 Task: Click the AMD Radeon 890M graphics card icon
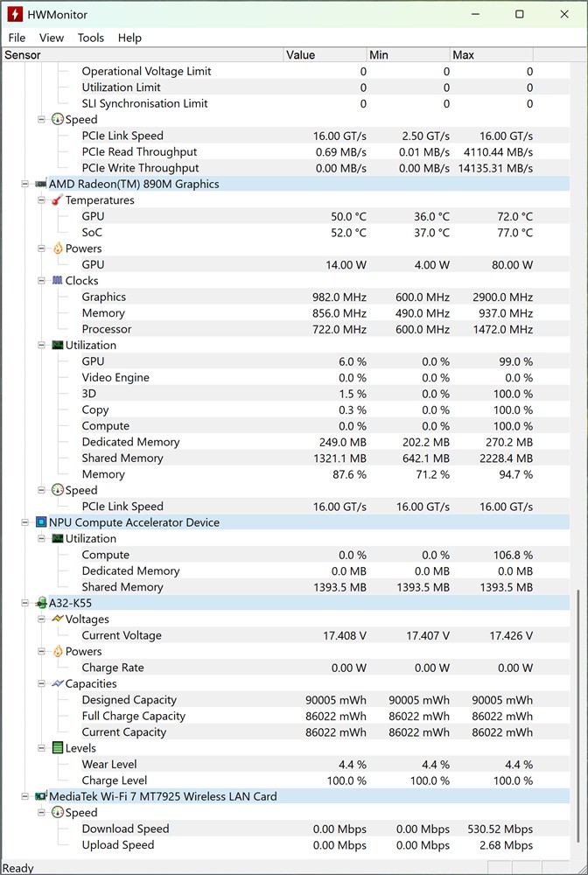point(40,184)
